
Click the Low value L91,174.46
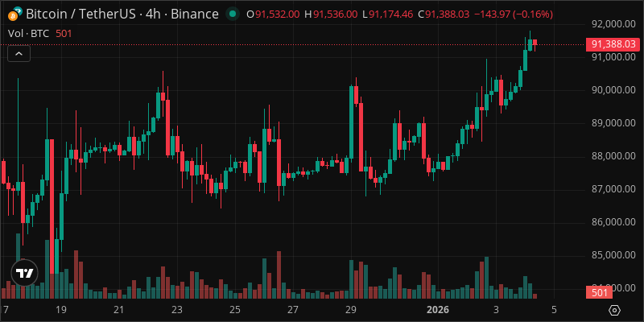[x=387, y=14]
